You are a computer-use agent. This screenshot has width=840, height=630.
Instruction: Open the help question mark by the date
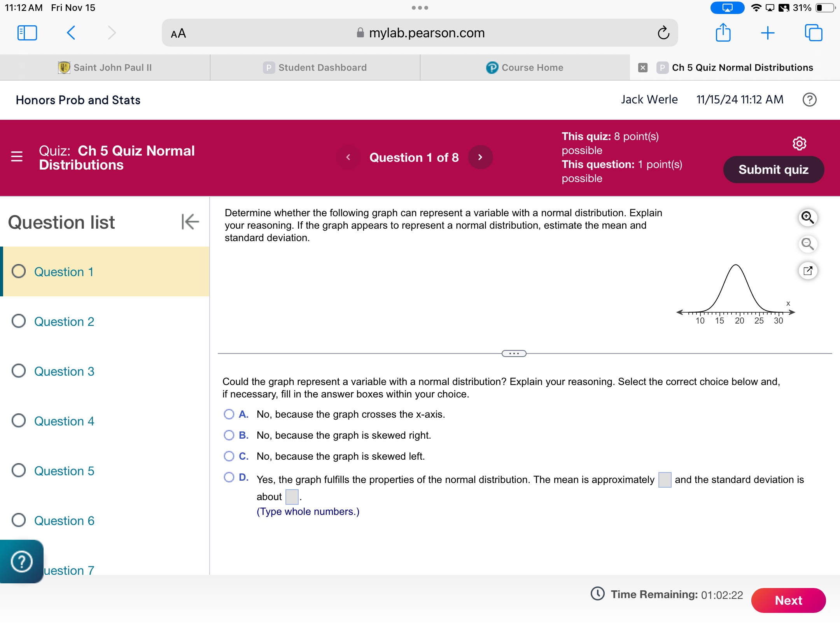810,100
